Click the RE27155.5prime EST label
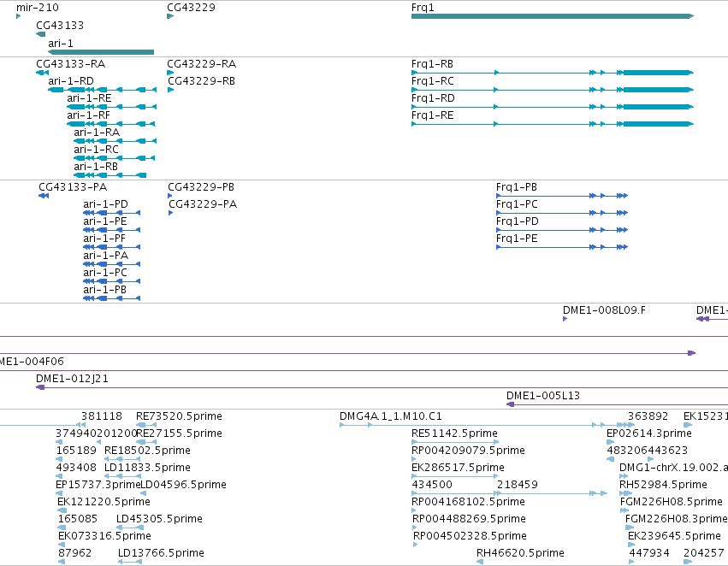 click(x=179, y=433)
